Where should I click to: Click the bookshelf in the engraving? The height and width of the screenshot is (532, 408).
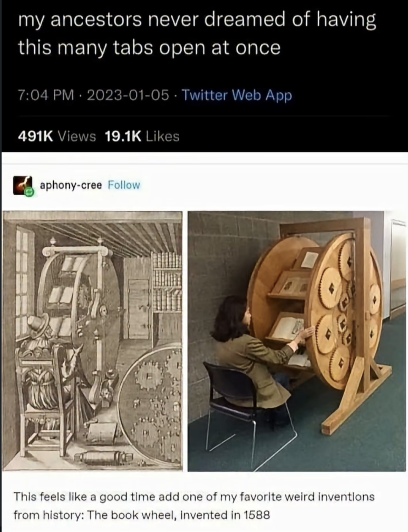[166, 282]
